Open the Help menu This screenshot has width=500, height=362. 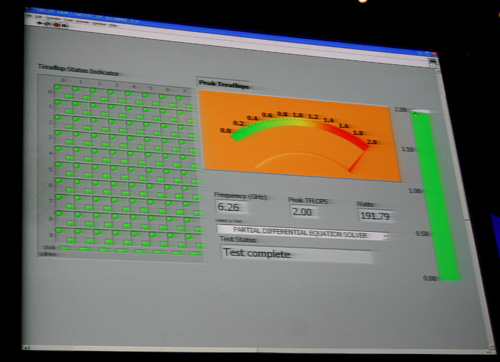113,25
